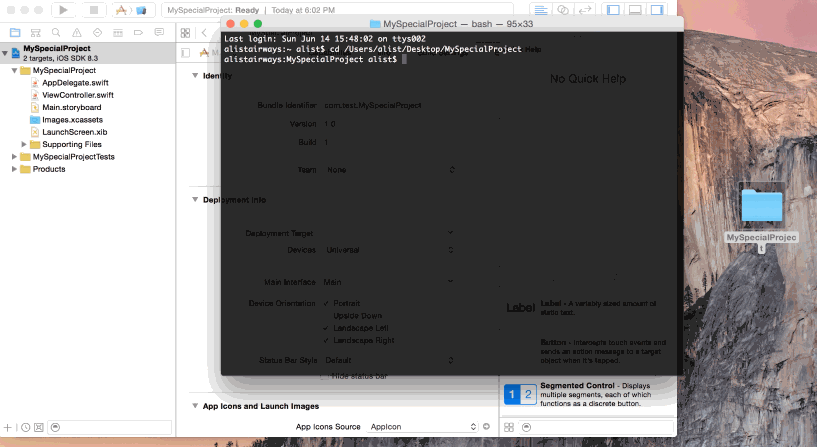Show the targets list sidebar toggle
This screenshot has width=817, height=447.
click(185, 53)
